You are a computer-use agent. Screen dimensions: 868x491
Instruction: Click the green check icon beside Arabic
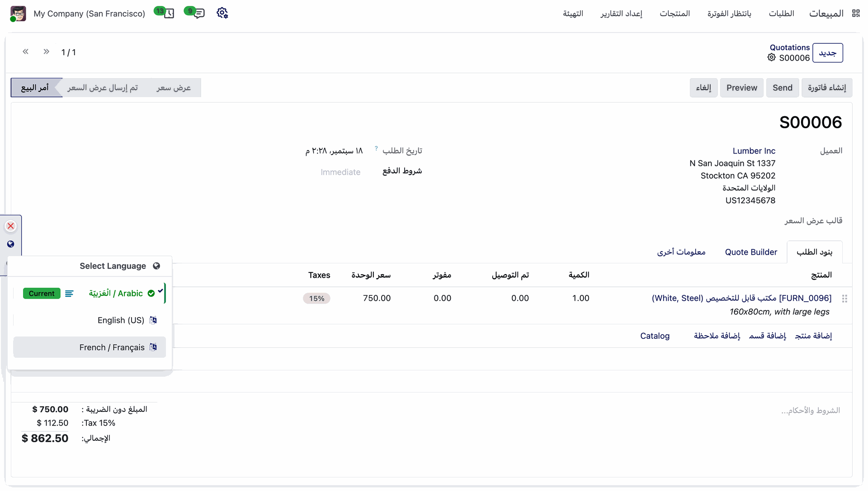(x=151, y=294)
